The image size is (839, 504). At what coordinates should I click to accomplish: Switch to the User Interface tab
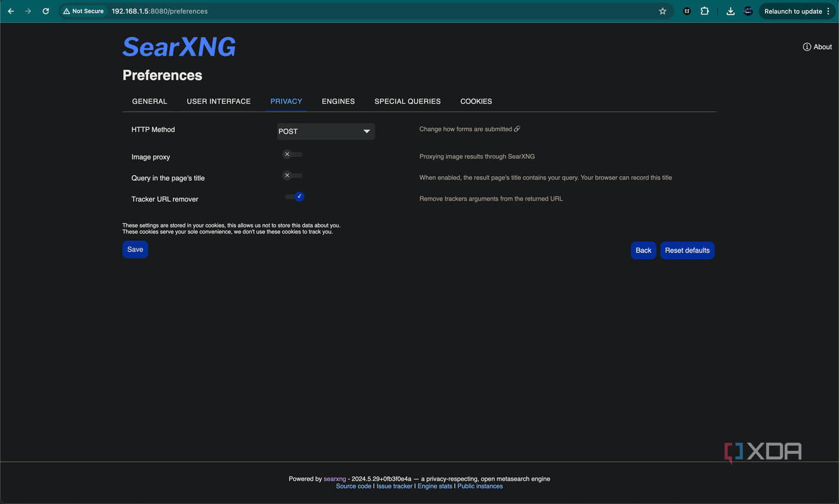click(219, 102)
